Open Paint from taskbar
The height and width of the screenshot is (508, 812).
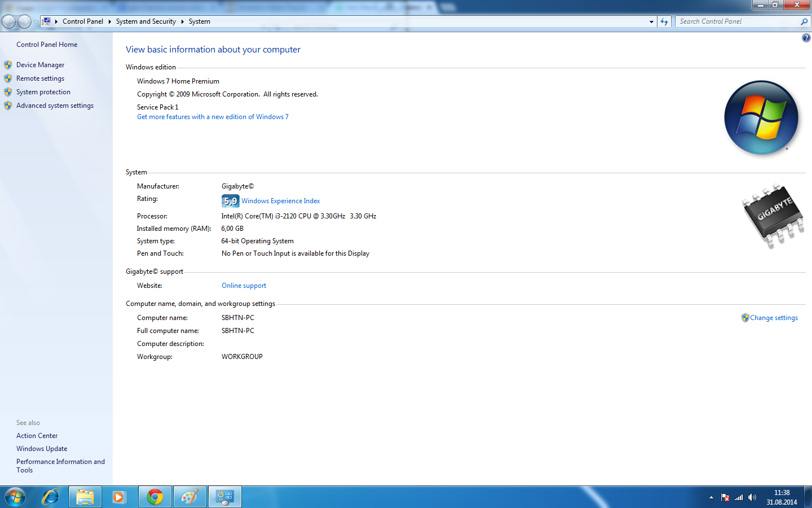(x=190, y=497)
